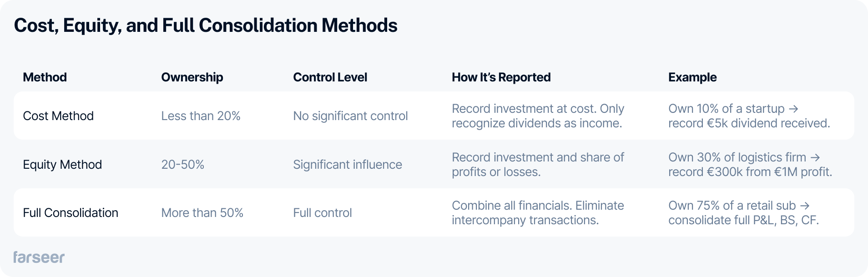
Task: Click 'No significant control' cell
Action: pyautogui.click(x=350, y=116)
